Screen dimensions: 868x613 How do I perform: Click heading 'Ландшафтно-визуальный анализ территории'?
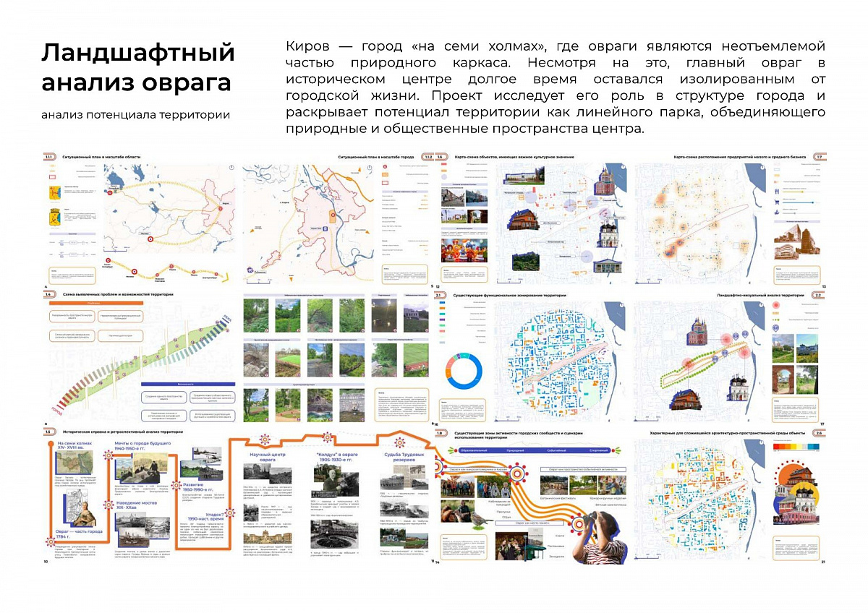coord(761,295)
